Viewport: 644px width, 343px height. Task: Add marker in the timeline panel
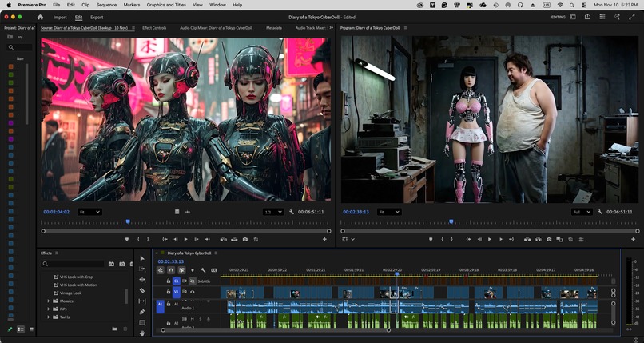193,270
